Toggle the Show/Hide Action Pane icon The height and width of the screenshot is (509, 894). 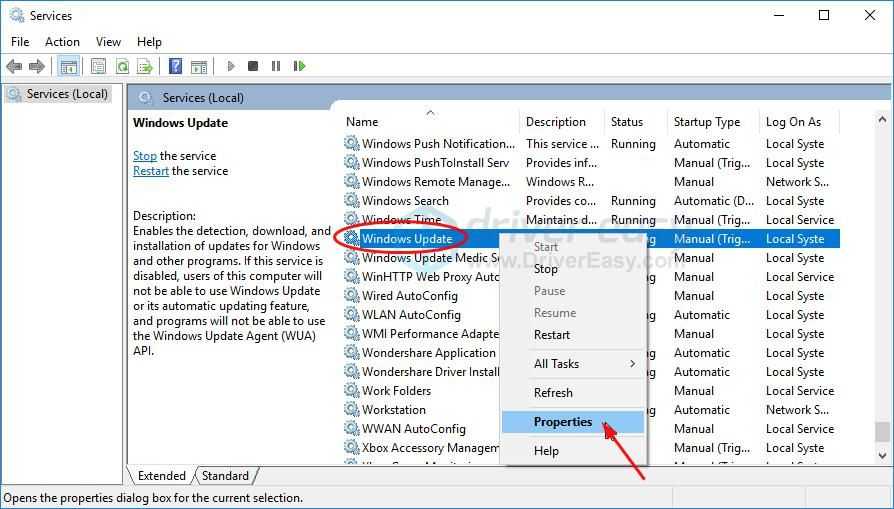pos(199,67)
